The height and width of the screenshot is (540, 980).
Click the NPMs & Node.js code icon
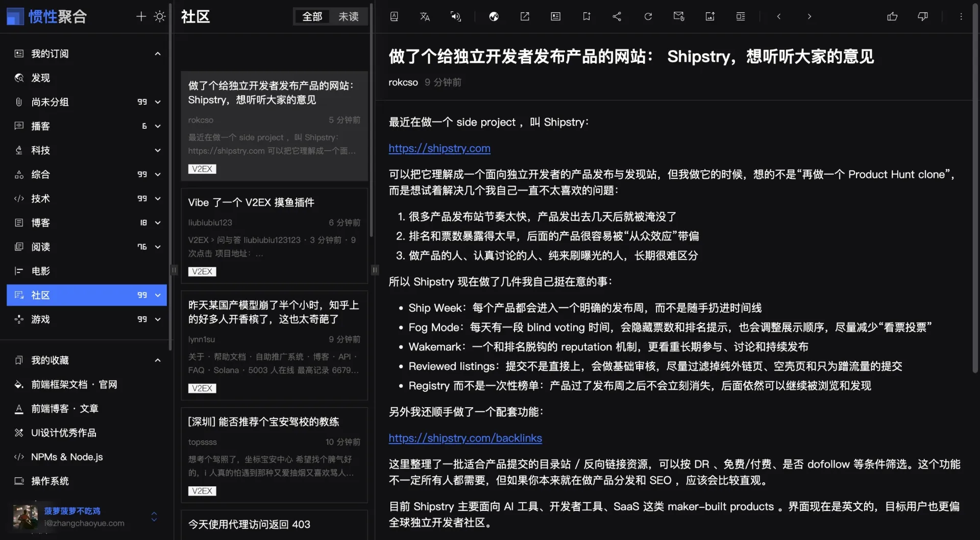(x=19, y=457)
